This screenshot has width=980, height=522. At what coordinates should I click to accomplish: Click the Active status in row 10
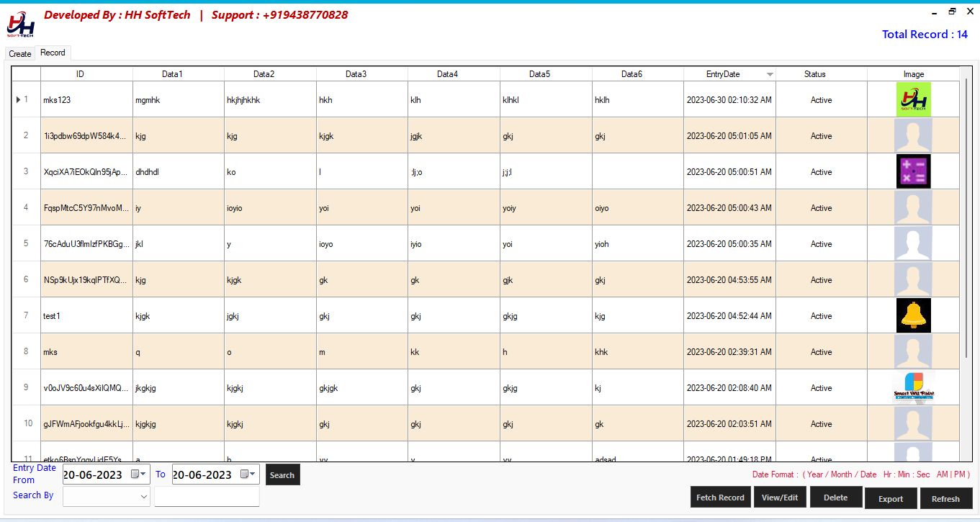pos(822,424)
